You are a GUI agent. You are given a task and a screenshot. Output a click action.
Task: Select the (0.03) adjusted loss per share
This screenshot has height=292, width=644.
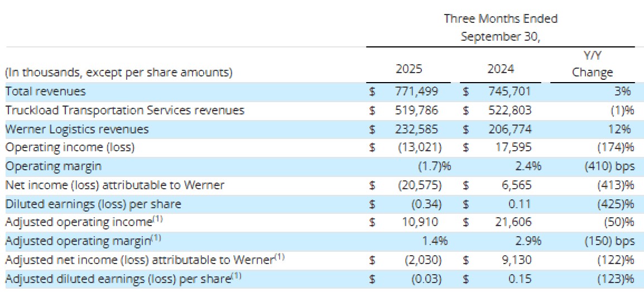426,279
